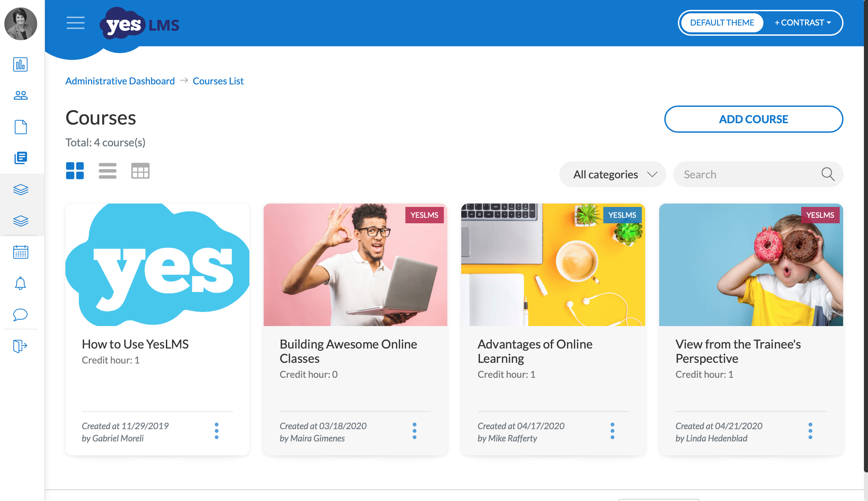868x501 pixels.
Task: Switch courses to table view
Action: coord(140,171)
